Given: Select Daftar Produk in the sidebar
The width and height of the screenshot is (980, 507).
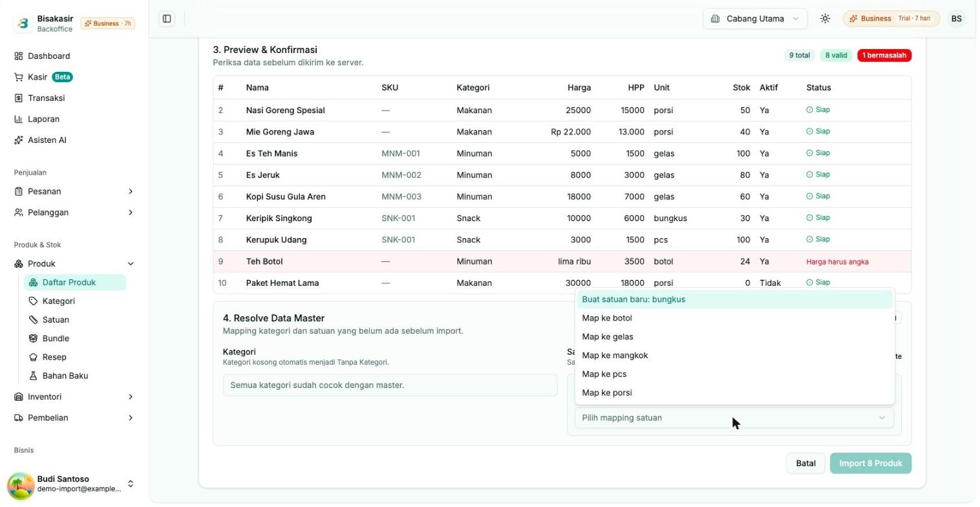Looking at the screenshot, I should [75, 283].
